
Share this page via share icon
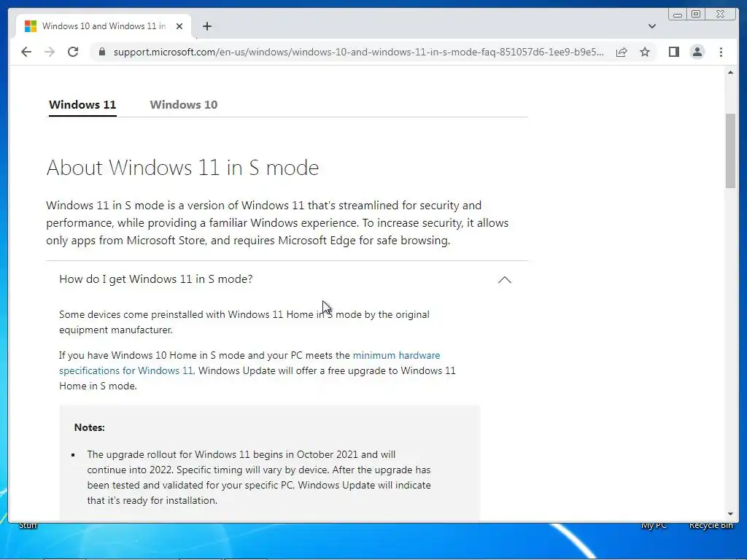tap(622, 52)
